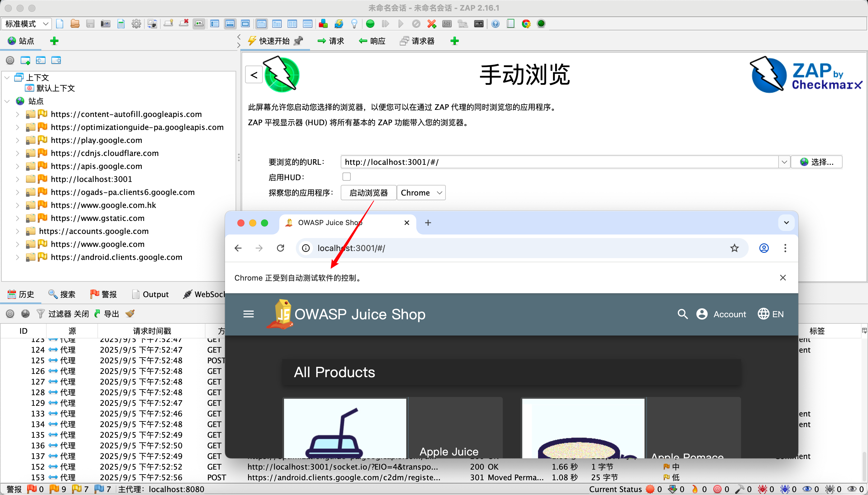
Task: Toggle the Enable HUD checkbox
Action: pos(346,177)
